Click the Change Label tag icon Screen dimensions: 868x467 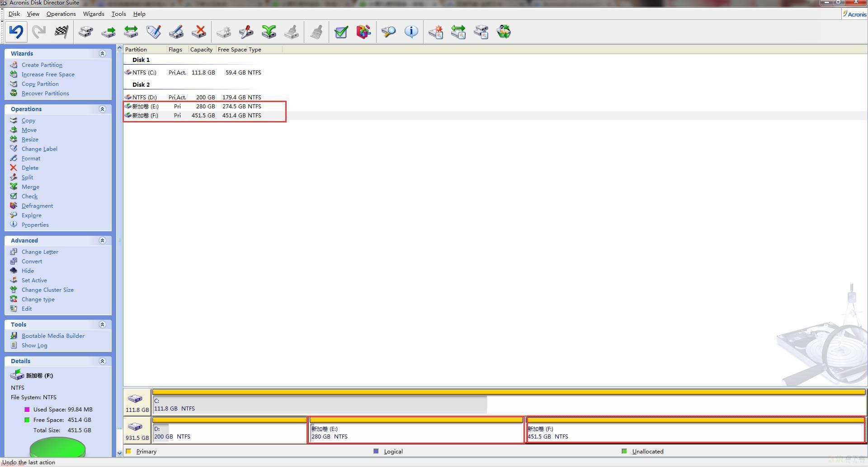coord(153,32)
